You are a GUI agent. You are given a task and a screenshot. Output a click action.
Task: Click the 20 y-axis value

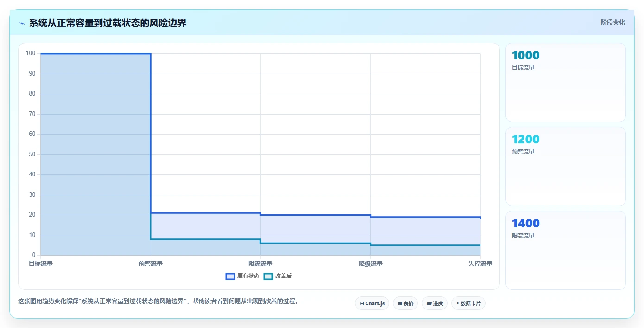[x=32, y=215]
